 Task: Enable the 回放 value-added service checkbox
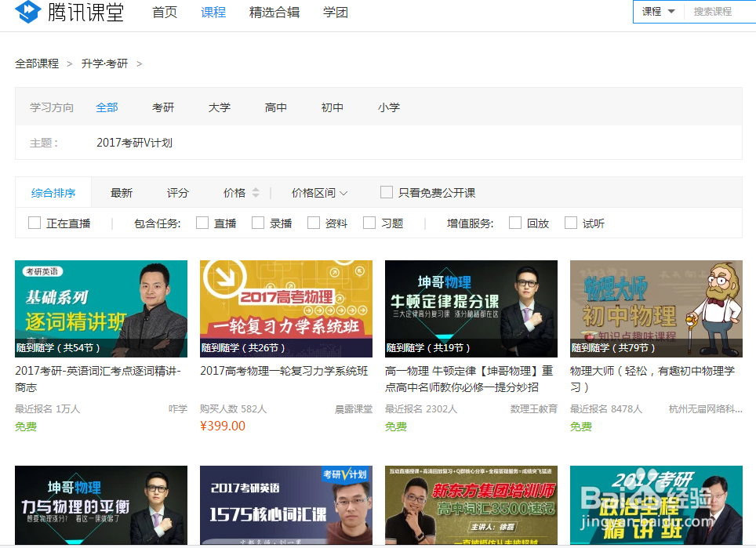pyautogui.click(x=514, y=223)
